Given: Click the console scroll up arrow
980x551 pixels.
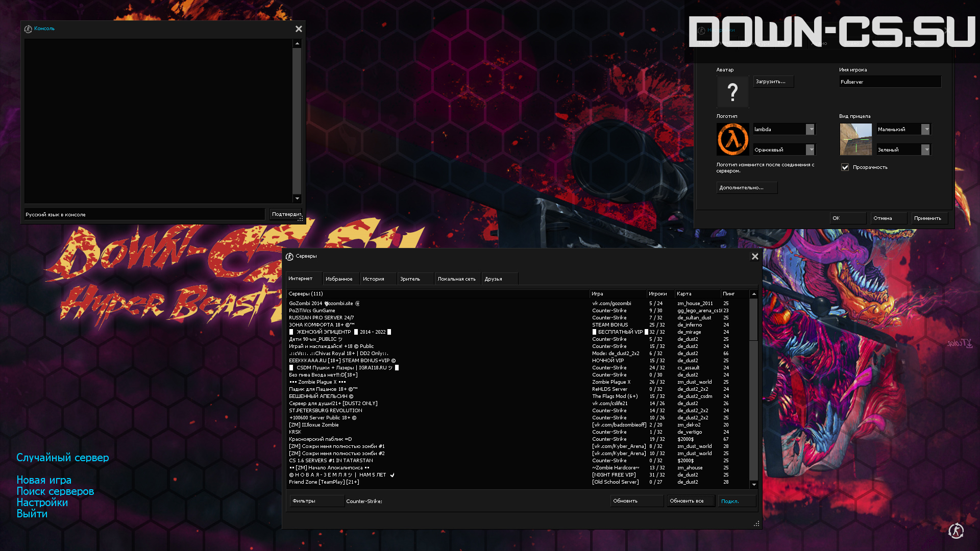Looking at the screenshot, I should (x=297, y=44).
